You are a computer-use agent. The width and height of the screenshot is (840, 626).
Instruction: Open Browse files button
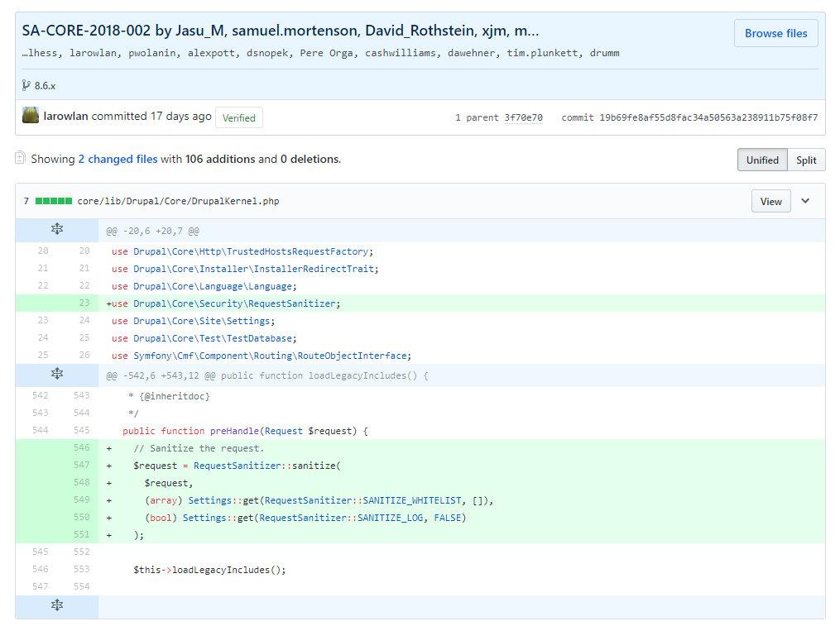pyautogui.click(x=775, y=34)
